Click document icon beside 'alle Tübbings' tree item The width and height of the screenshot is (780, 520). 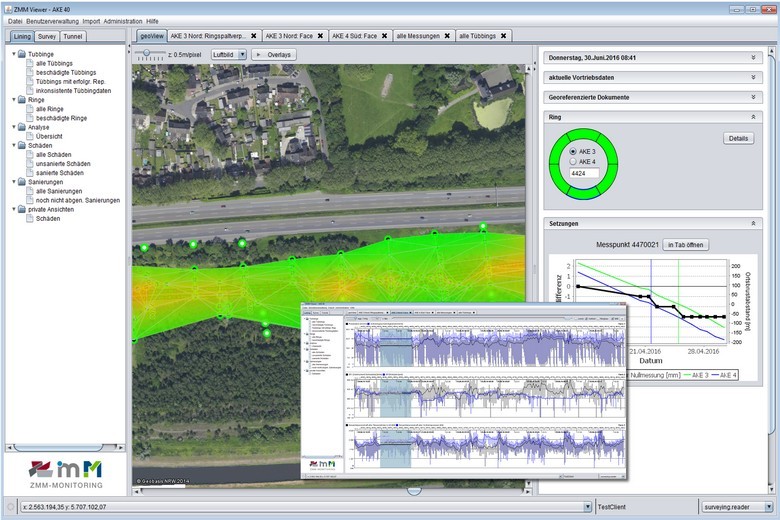30,63
